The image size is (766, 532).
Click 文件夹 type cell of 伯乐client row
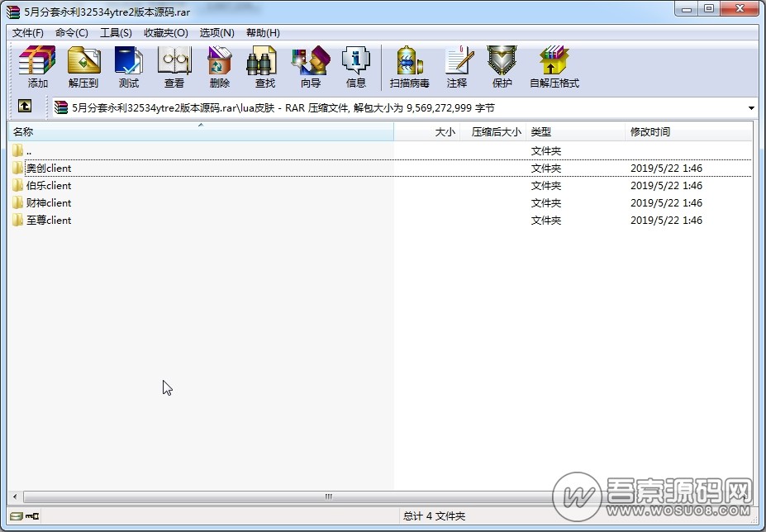[x=545, y=186]
